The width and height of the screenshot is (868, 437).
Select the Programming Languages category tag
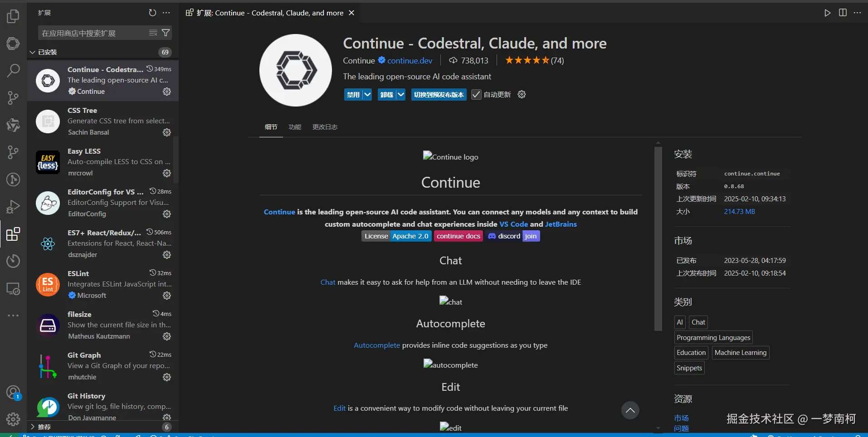713,338
